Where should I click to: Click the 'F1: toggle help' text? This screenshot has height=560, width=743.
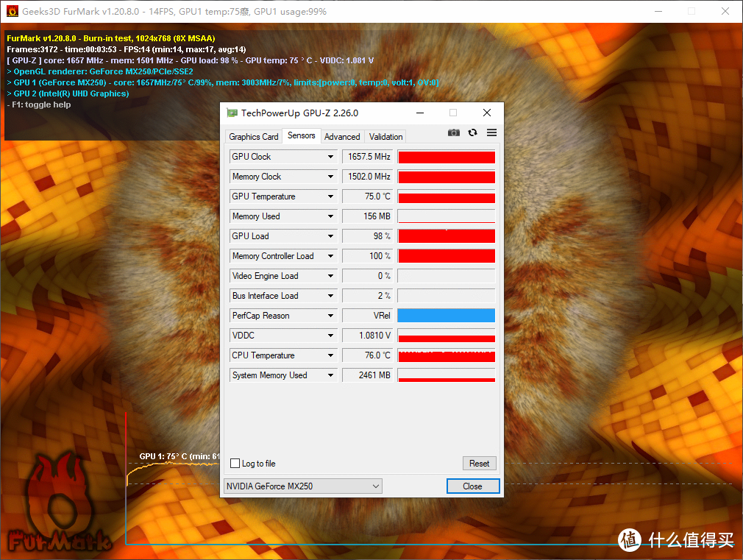click(39, 104)
